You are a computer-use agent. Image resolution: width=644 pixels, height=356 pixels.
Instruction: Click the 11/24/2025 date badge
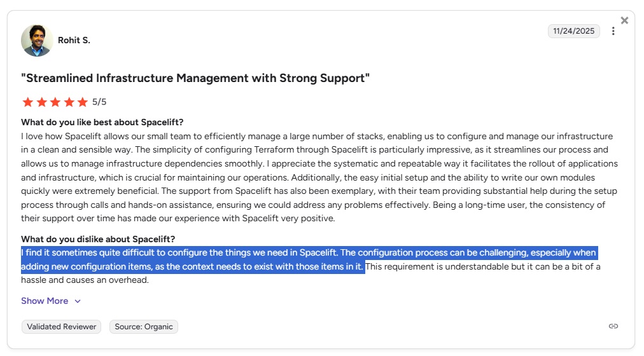tap(573, 31)
